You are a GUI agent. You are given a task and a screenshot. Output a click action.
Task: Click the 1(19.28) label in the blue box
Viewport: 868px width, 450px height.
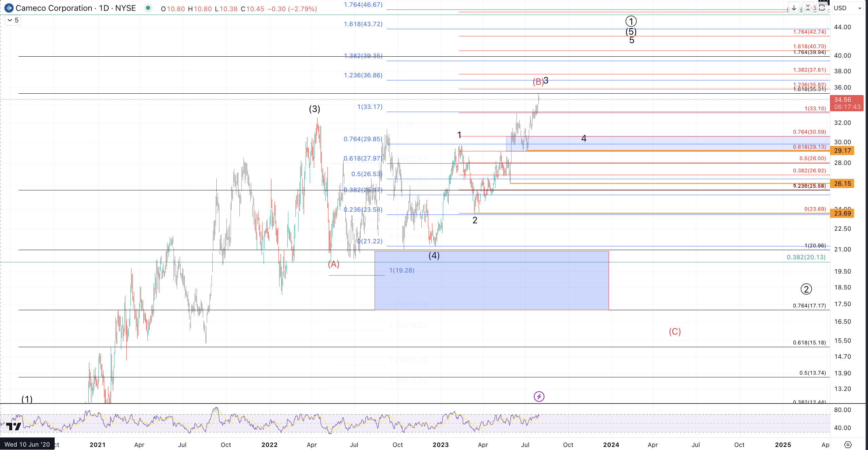pyautogui.click(x=402, y=270)
